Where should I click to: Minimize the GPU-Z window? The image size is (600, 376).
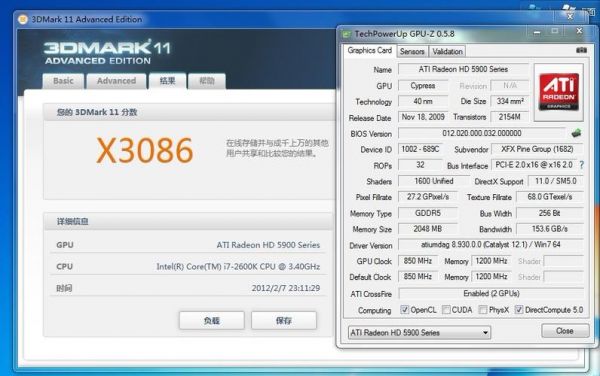(537, 32)
